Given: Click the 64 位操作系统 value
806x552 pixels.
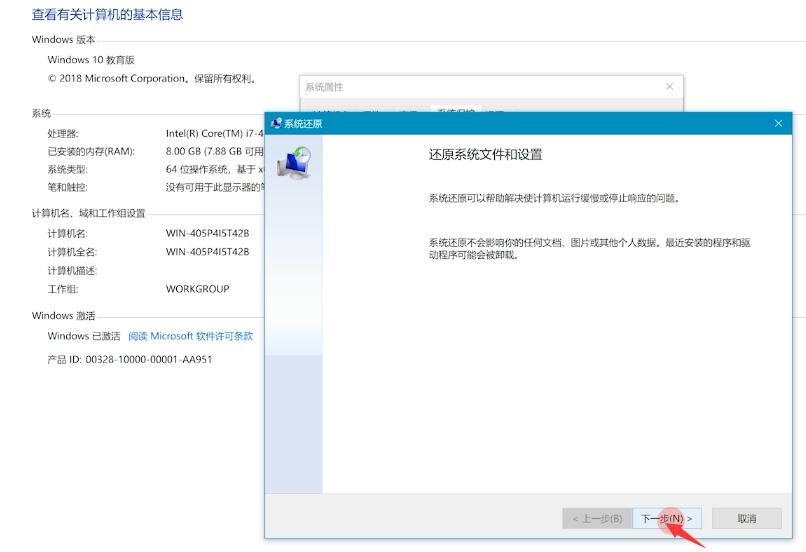Looking at the screenshot, I should click(x=214, y=169).
